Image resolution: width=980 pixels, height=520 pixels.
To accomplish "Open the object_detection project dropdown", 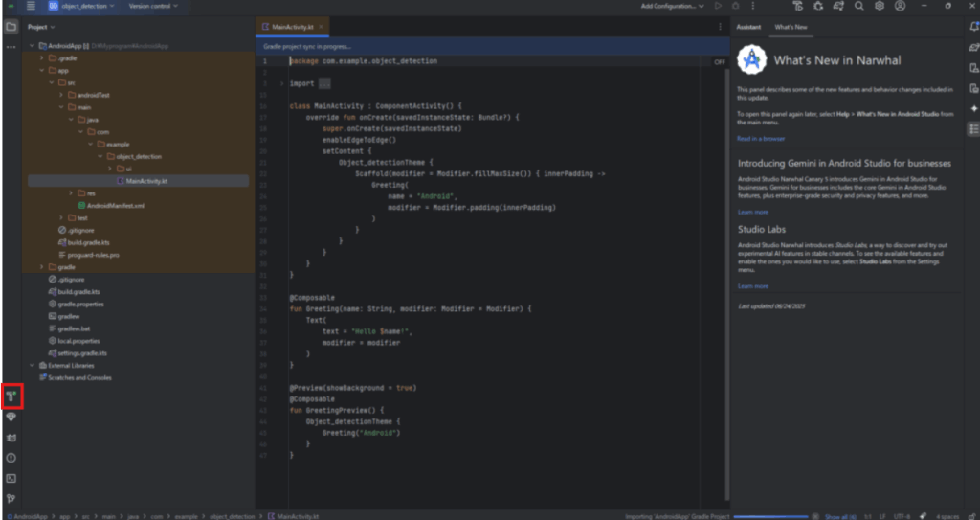I will click(81, 6).
